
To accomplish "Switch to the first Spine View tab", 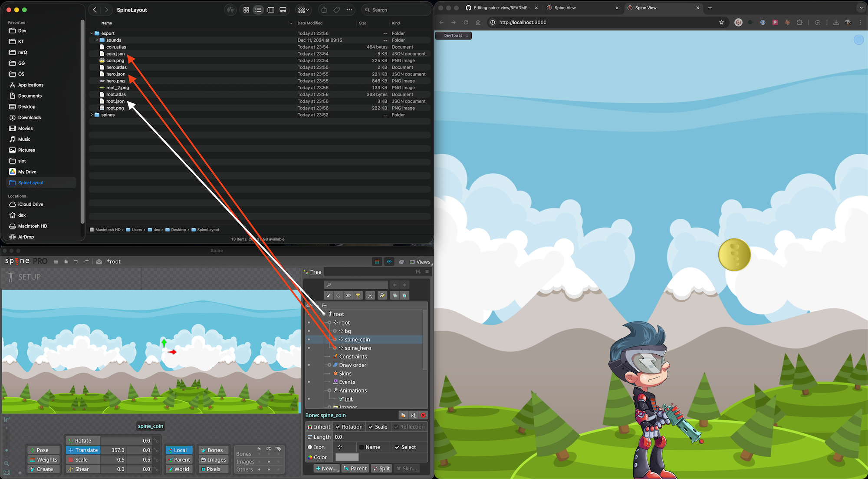I will (x=565, y=8).
